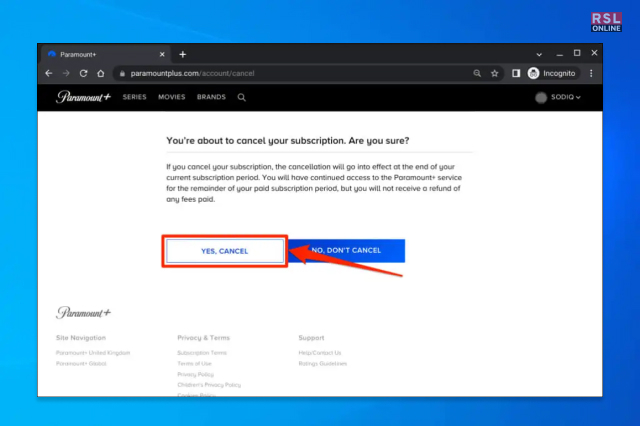Click the browser forward arrow
640x426 pixels.
tap(66, 73)
